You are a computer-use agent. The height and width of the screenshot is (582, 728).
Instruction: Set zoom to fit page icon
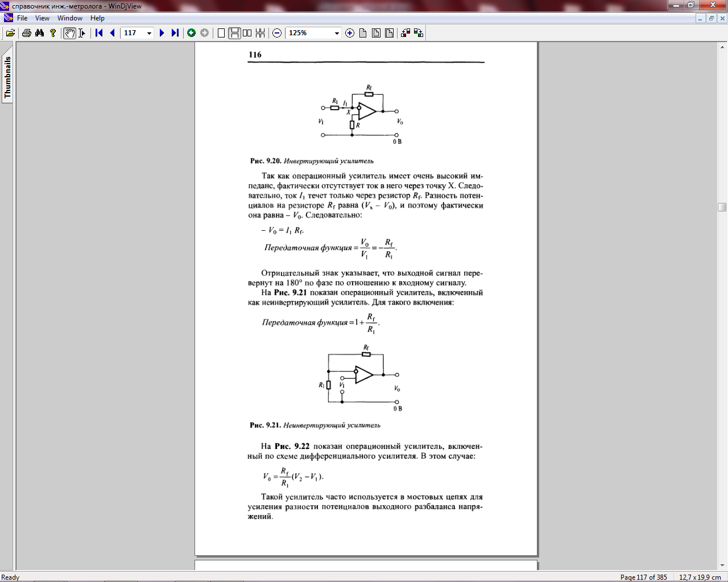tap(389, 33)
